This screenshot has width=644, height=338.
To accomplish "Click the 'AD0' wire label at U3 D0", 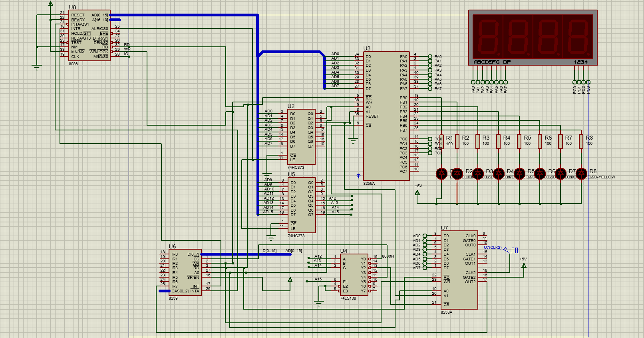I will click(x=335, y=54).
